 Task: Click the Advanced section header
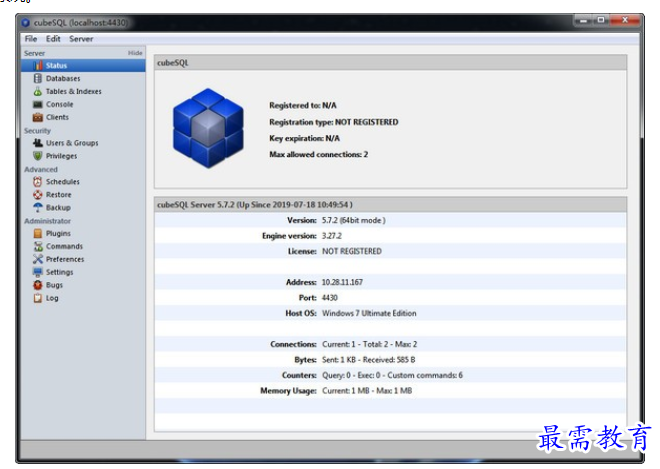[x=41, y=169]
